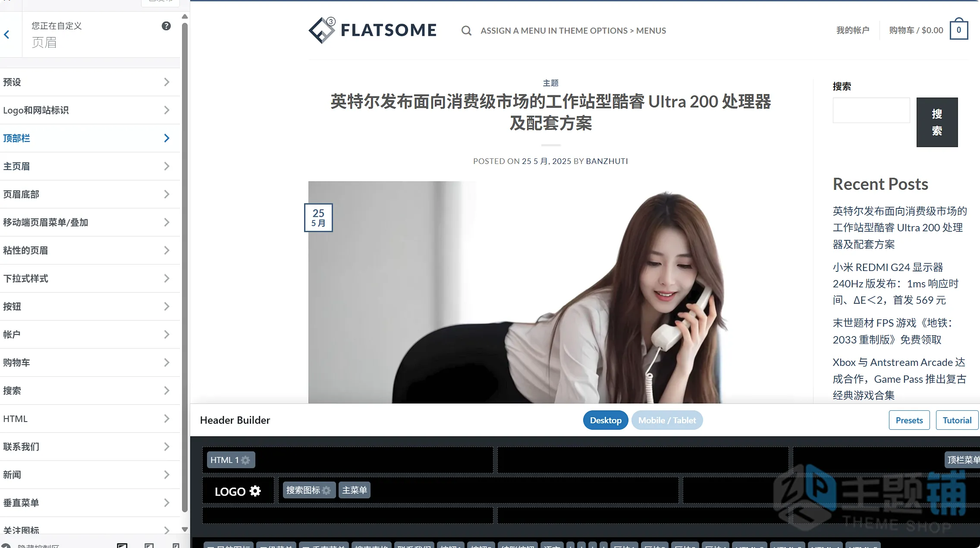
Task: Open the help question mark icon
Action: click(166, 26)
